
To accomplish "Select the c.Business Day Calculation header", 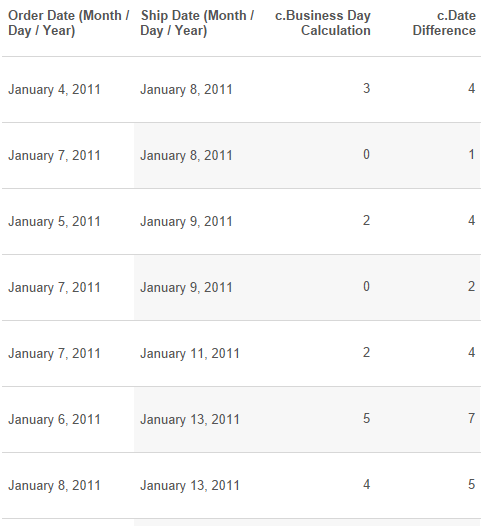I will [323, 23].
